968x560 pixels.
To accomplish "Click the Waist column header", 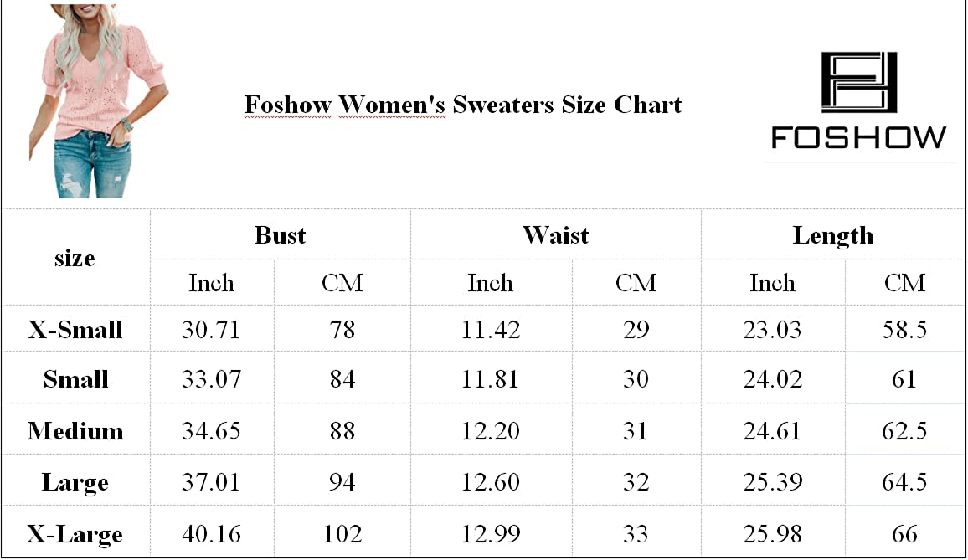I will pos(555,235).
